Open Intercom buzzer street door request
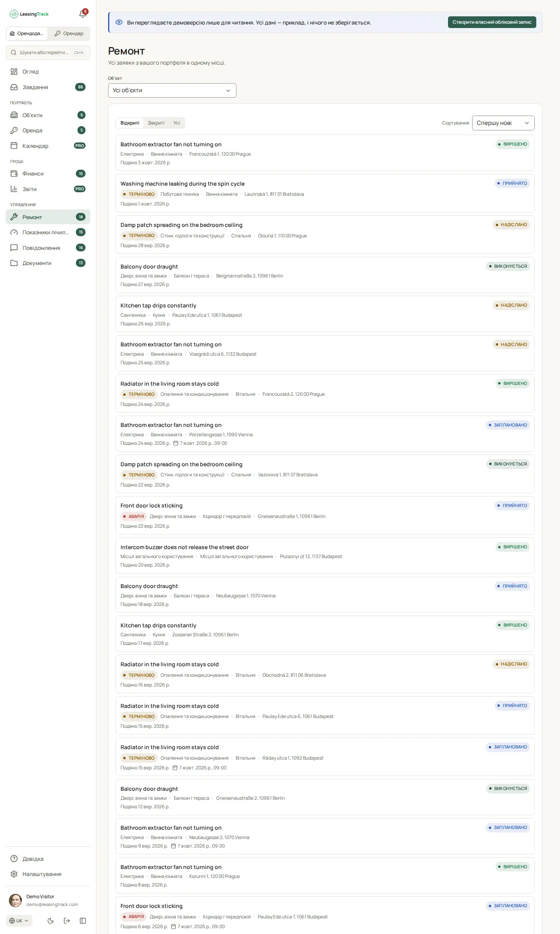 (325, 556)
